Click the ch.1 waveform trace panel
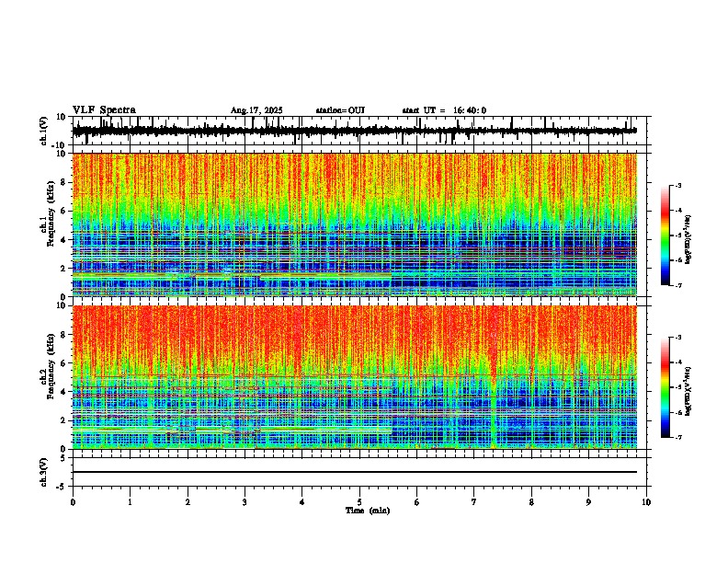 [359, 131]
